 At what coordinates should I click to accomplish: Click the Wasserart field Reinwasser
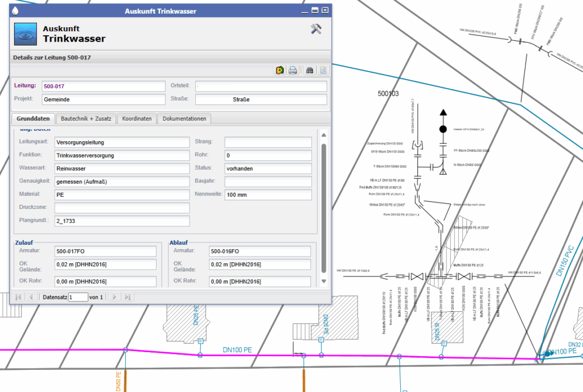click(122, 168)
